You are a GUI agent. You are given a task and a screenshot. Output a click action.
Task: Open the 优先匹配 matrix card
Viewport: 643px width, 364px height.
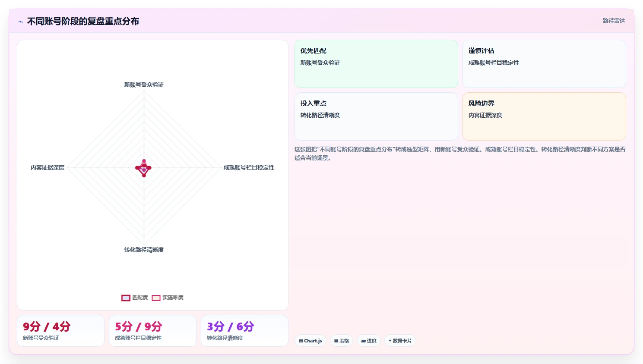(376, 64)
